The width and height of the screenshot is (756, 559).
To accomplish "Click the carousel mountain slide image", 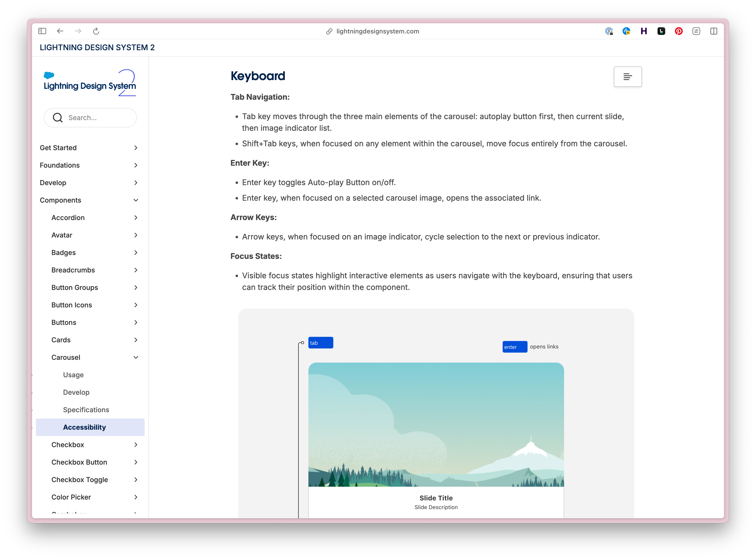I will (436, 425).
